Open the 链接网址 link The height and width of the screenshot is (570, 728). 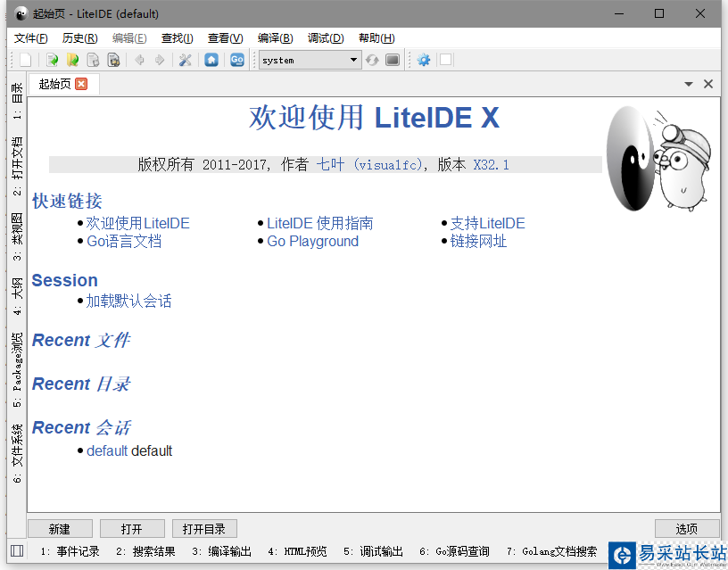pos(478,242)
